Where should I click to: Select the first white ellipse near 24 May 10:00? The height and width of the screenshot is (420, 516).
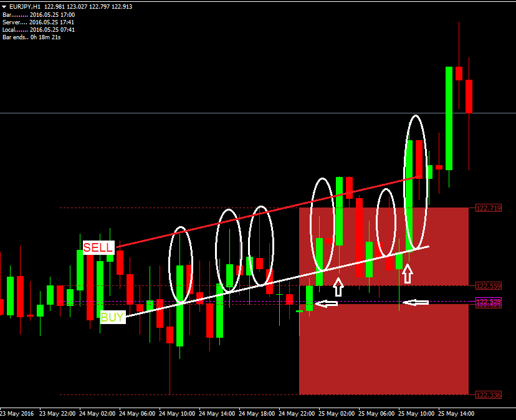(x=180, y=265)
